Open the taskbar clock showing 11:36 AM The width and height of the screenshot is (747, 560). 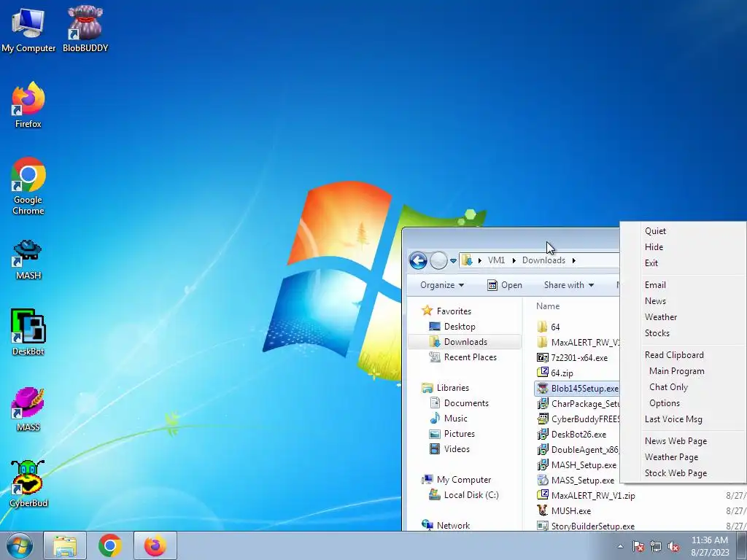coord(710,546)
